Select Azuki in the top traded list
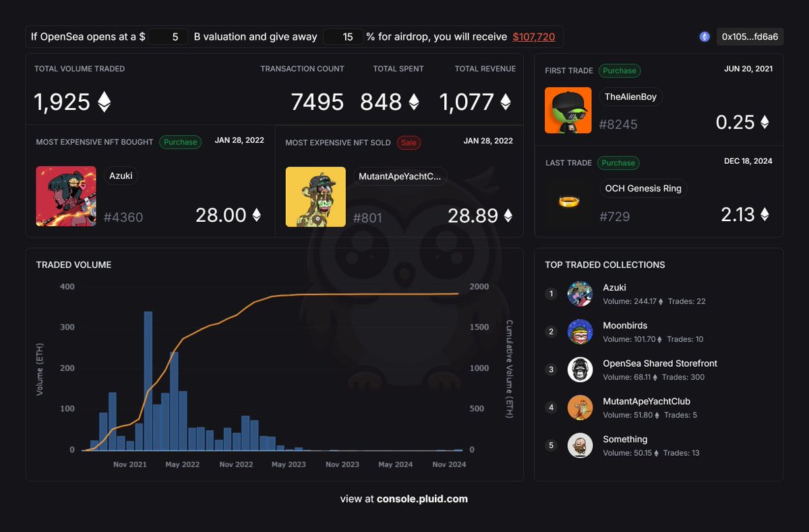This screenshot has width=809, height=532. click(615, 288)
